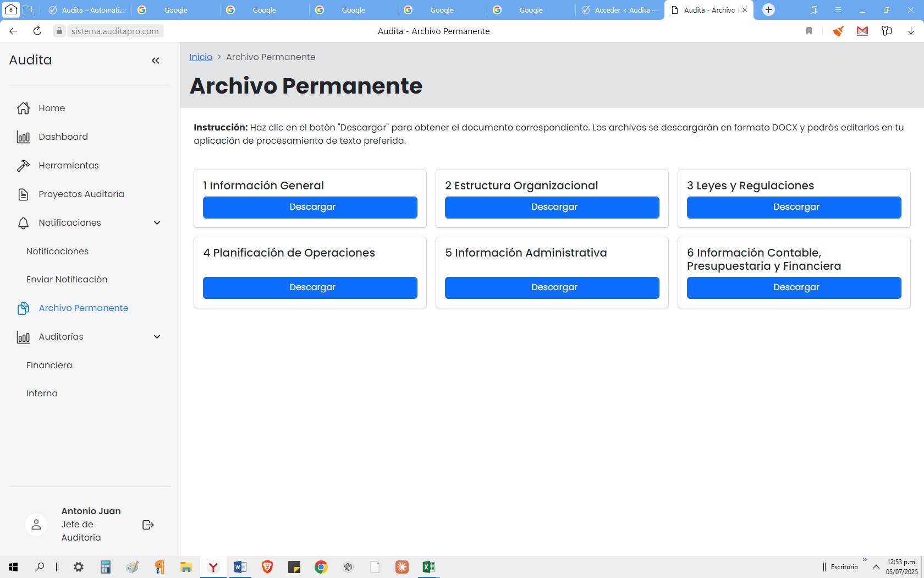This screenshot has width=924, height=578.
Task: Open the Gmail icon in browser toolbar
Action: (x=862, y=31)
